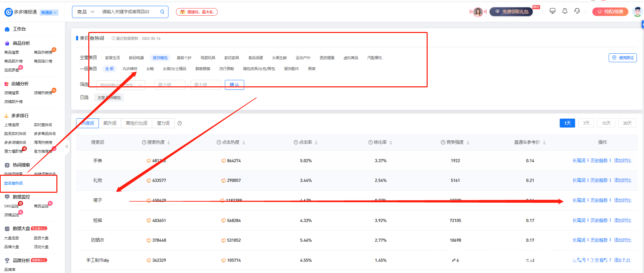This screenshot has height=273, width=644.
Task: Open 长尾词 for the 手表 row
Action: [x=579, y=161]
